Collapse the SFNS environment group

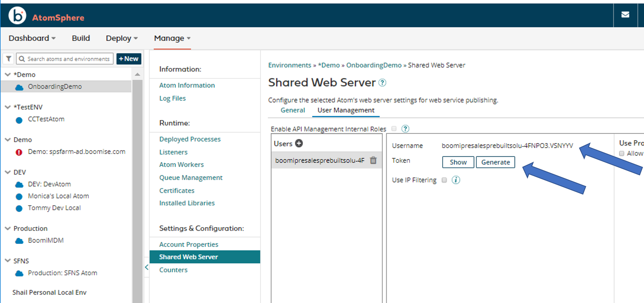click(8, 261)
